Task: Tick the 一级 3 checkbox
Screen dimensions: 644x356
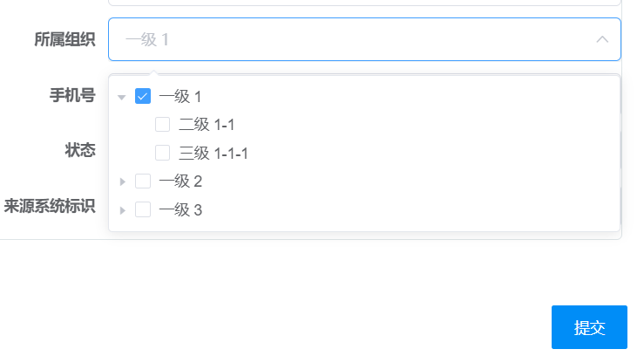Action: pos(143,209)
